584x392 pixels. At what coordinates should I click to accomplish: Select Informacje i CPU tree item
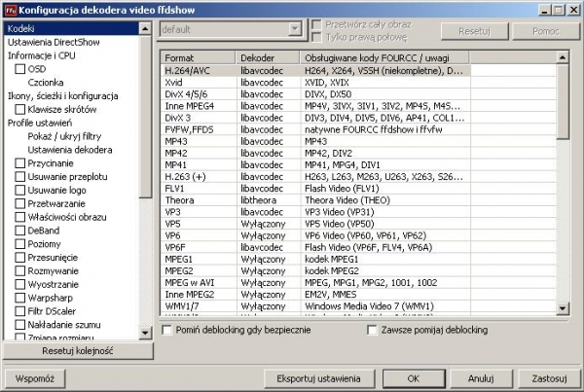coord(43,55)
